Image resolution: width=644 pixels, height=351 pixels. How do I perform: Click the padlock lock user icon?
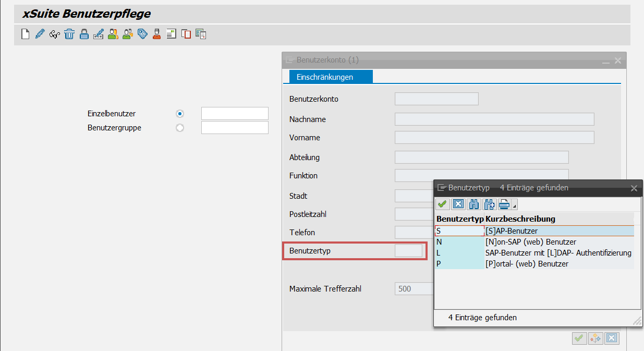tap(83, 34)
